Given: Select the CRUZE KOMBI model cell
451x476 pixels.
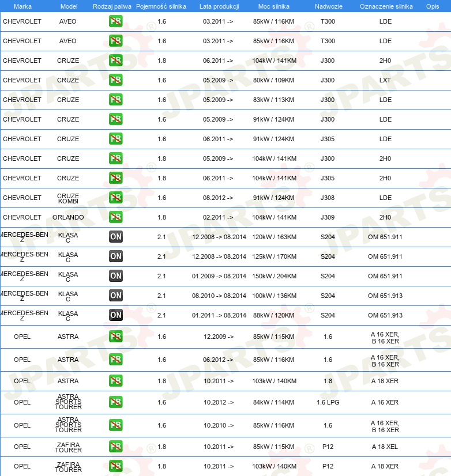Looking at the screenshot, I should tap(68, 198).
